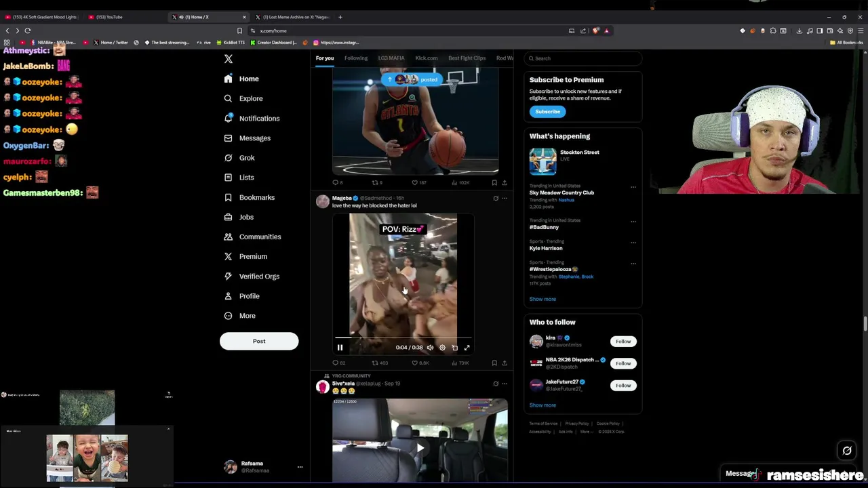Expand the More menu in X sidebar
868x488 pixels.
[239, 315]
